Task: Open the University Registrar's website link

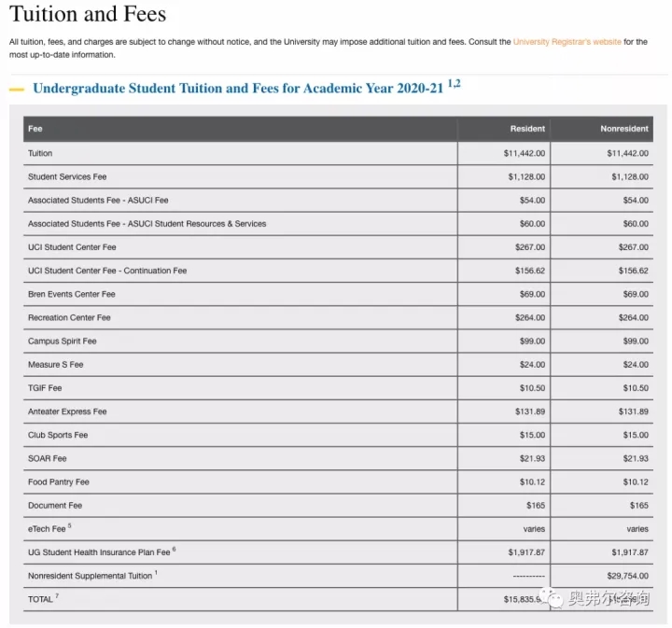Action: (x=567, y=42)
